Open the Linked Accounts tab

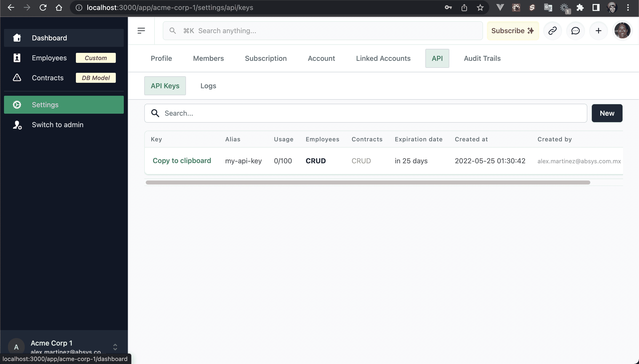click(383, 58)
